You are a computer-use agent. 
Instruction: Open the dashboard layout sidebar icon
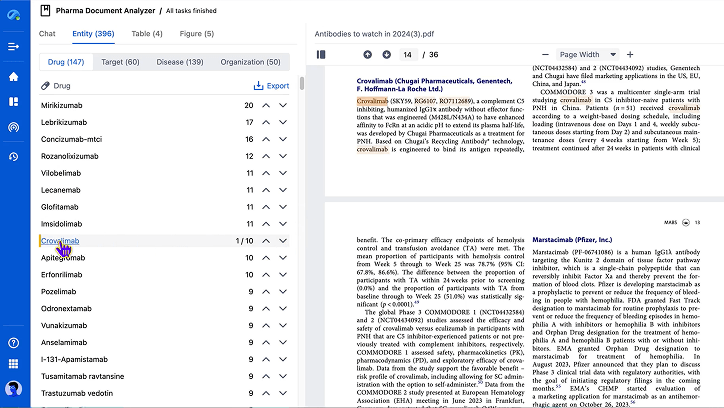pos(13,102)
